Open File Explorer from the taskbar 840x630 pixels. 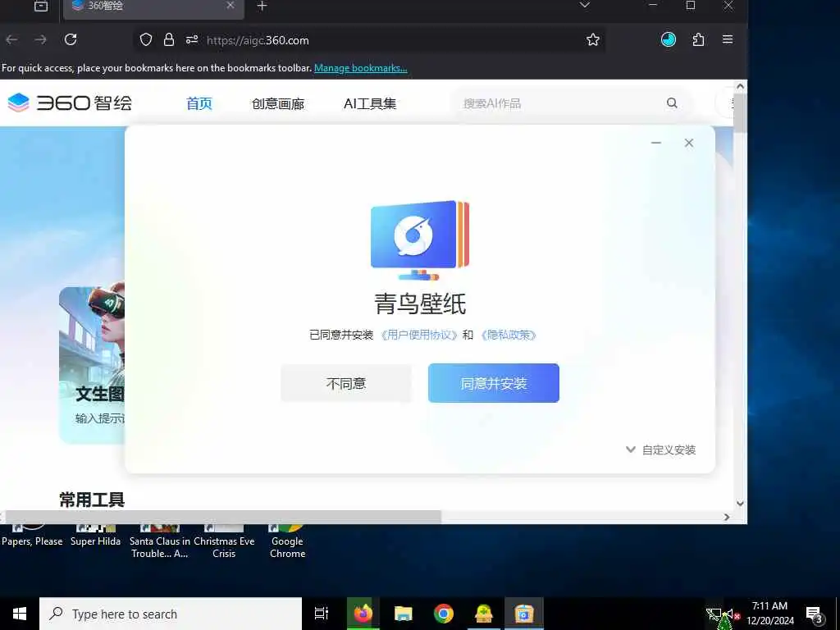403,614
